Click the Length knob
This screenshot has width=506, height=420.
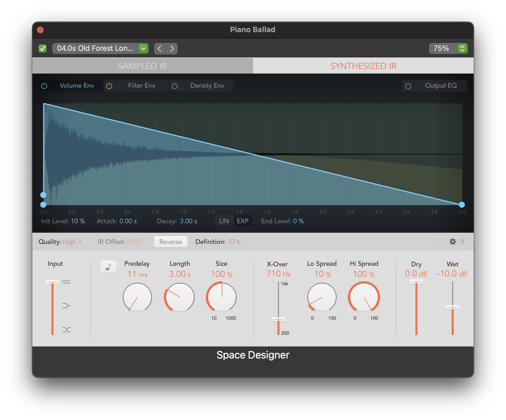tap(179, 297)
